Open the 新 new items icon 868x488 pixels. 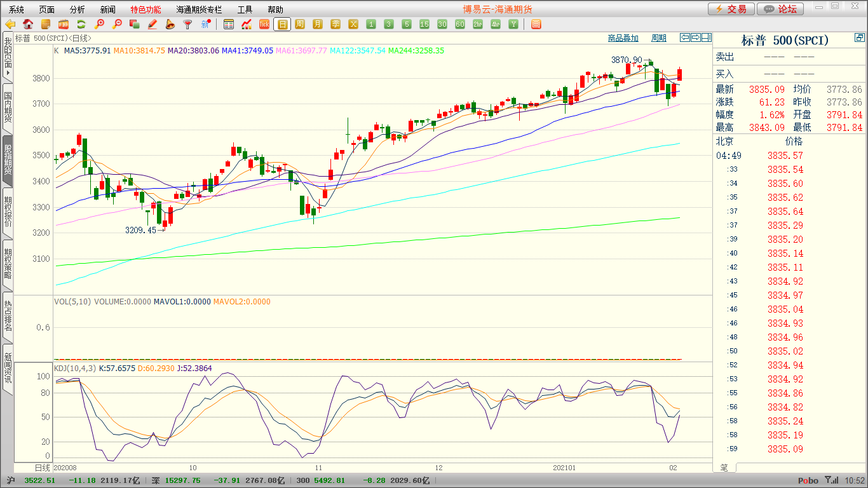click(205, 24)
